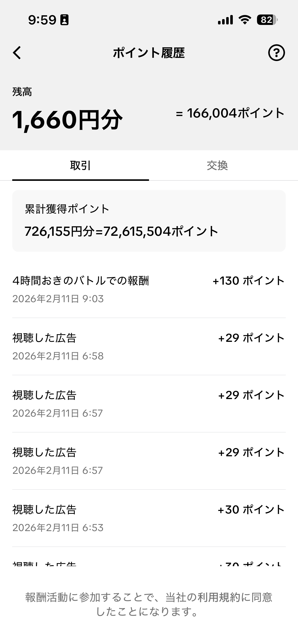Tap the back arrow icon

(x=17, y=53)
